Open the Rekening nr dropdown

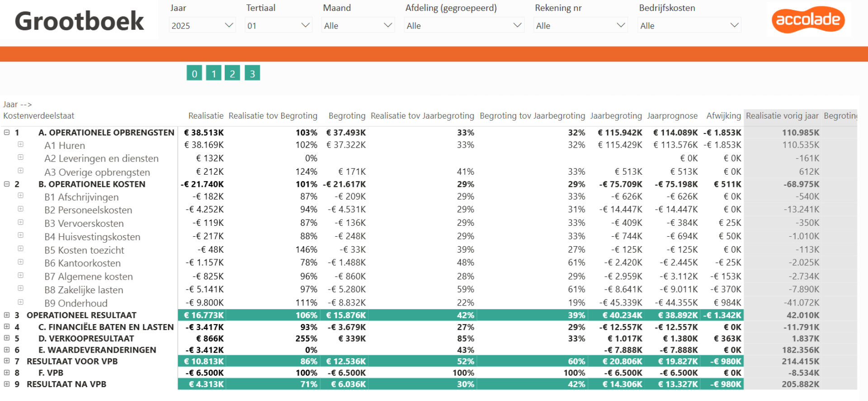(x=580, y=25)
